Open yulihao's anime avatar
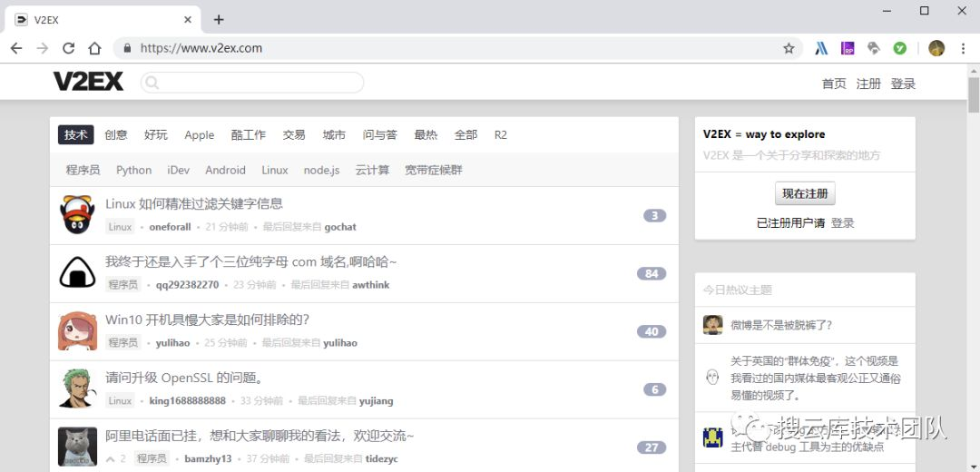 point(77,331)
